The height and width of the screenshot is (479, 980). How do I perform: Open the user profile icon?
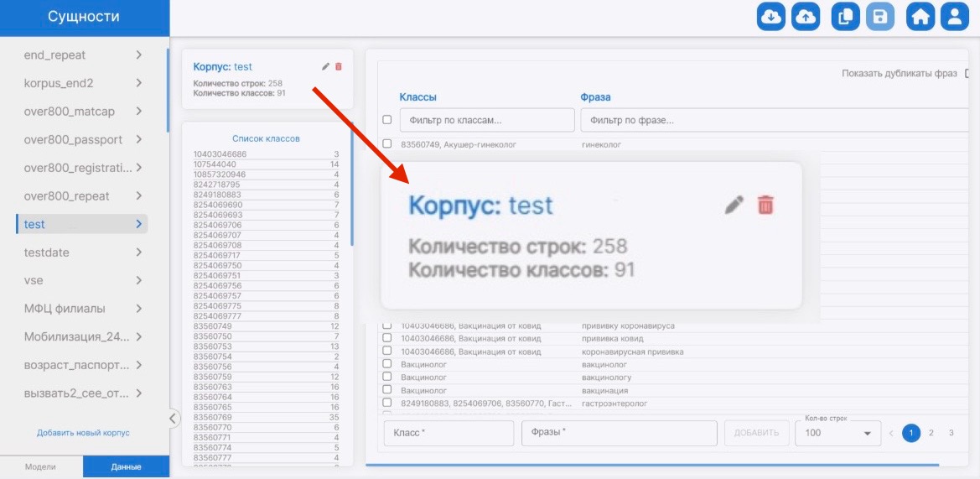point(954,18)
